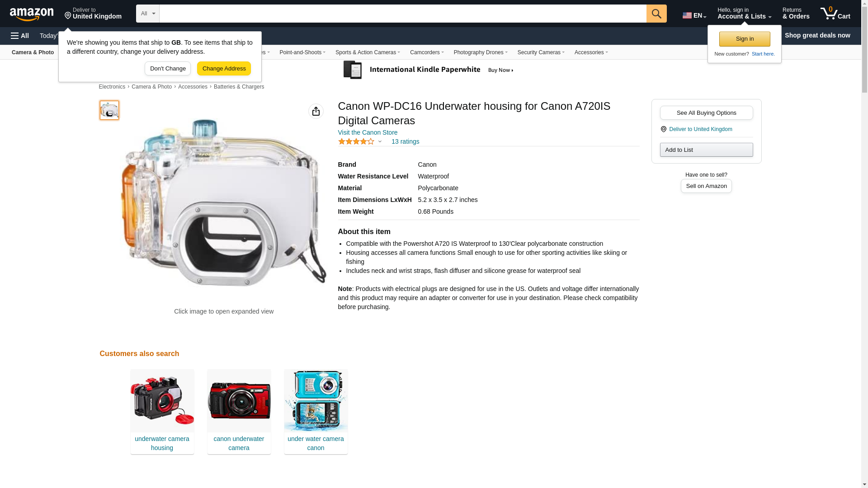
Task: Click the star rating icons
Action: [356, 141]
